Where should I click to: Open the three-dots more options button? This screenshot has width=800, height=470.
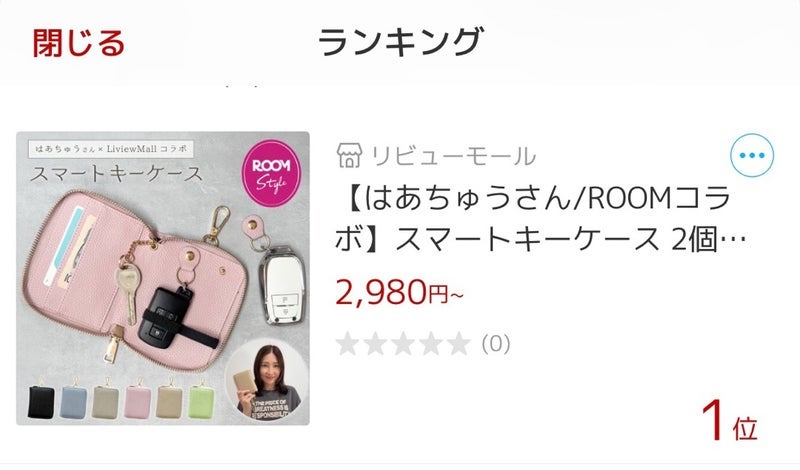click(752, 155)
